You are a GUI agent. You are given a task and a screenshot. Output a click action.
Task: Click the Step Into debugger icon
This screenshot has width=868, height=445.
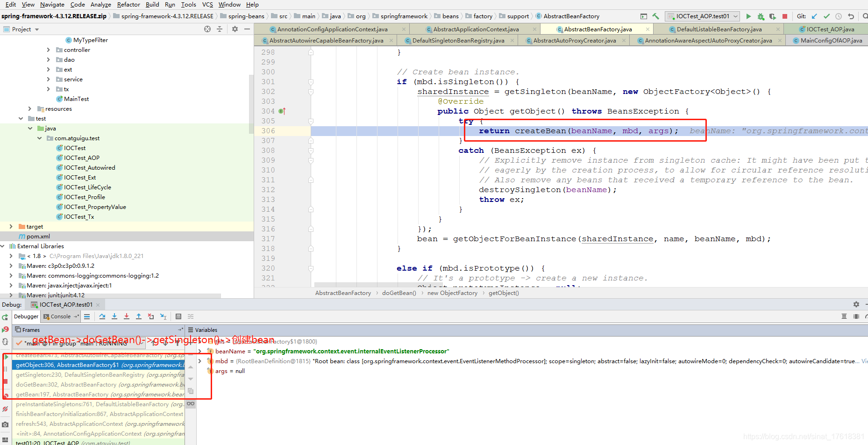click(114, 316)
